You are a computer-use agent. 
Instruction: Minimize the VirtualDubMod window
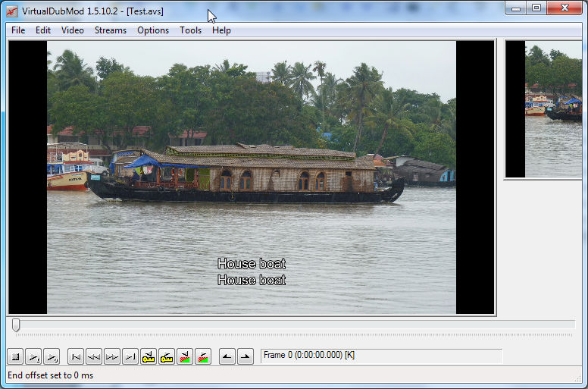pyautogui.click(x=516, y=8)
